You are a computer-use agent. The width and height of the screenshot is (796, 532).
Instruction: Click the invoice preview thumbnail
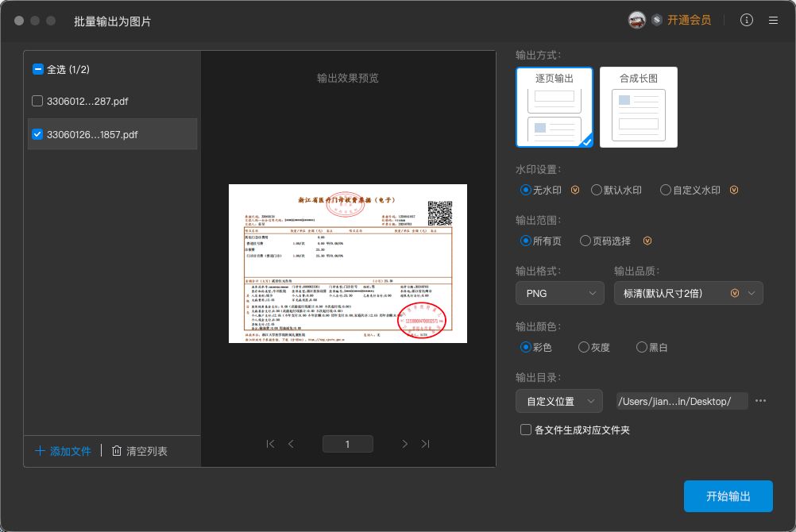348,264
